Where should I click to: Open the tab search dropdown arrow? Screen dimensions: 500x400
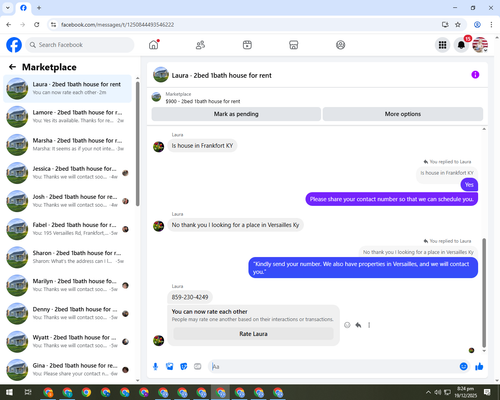click(x=8, y=7)
